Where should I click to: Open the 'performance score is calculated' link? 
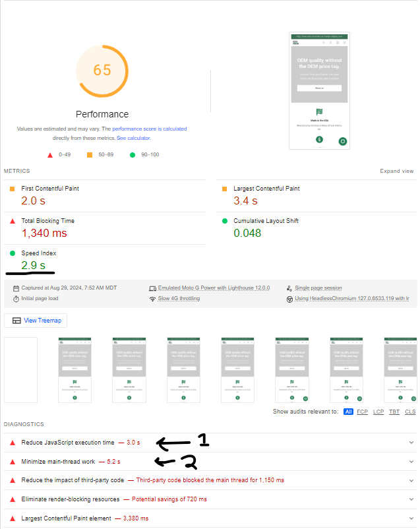pos(150,129)
